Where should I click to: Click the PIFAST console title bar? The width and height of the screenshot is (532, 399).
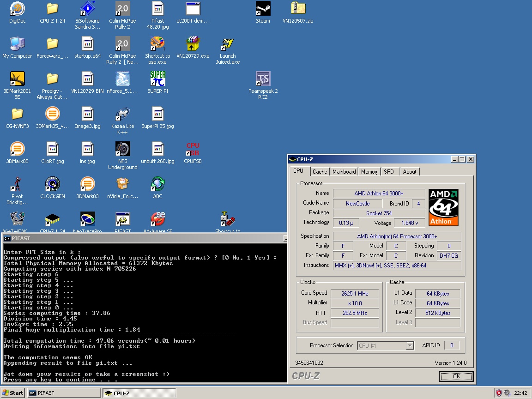144,238
